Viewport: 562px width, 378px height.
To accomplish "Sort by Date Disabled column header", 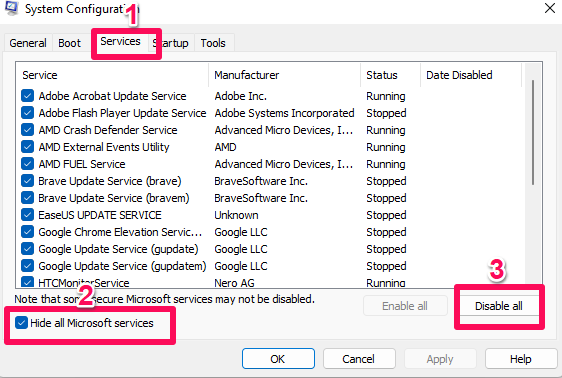I will click(471, 75).
